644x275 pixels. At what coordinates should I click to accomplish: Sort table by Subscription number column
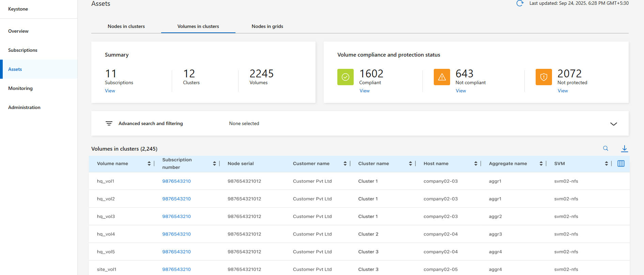click(x=214, y=164)
